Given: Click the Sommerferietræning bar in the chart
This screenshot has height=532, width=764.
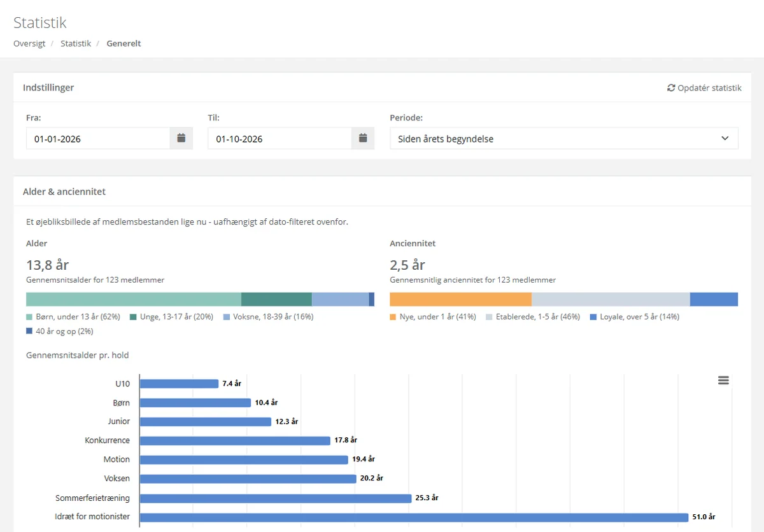Looking at the screenshot, I should [x=276, y=498].
